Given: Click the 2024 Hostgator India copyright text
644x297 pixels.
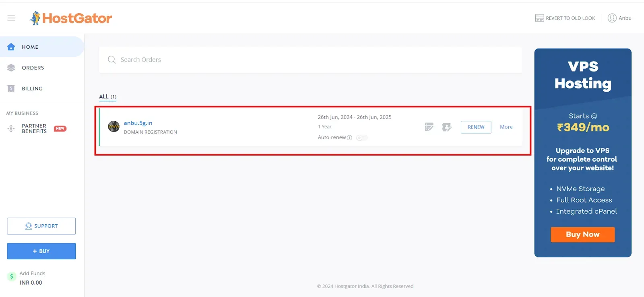Looking at the screenshot, I should 365,286.
